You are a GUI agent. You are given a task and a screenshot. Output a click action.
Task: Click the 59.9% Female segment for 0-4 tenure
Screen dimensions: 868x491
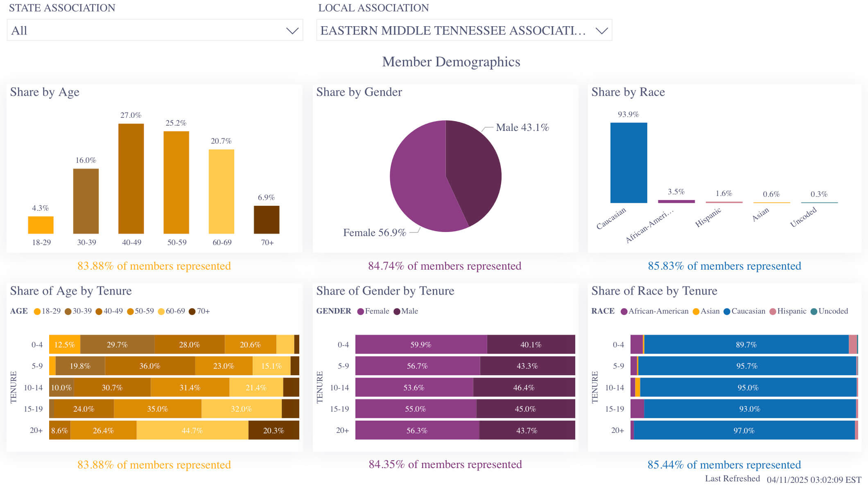pos(421,344)
